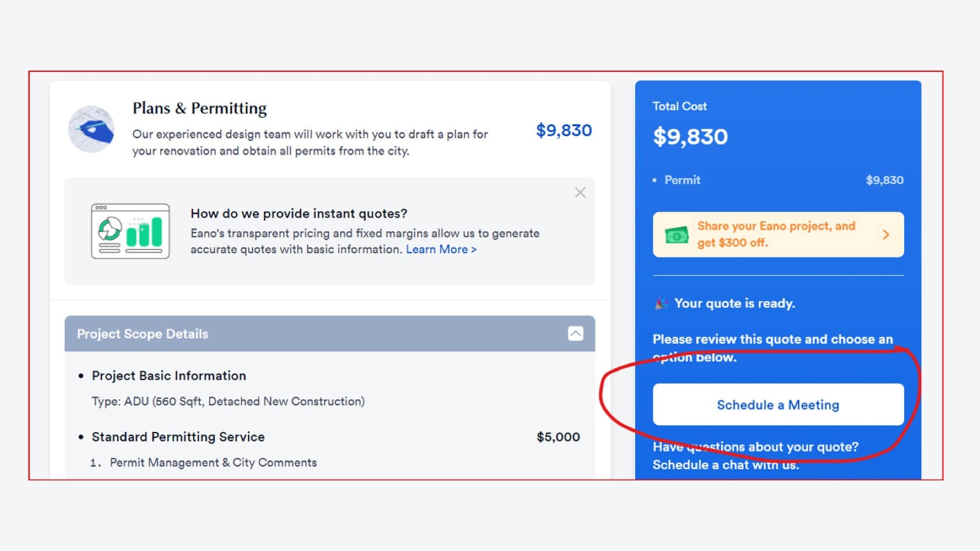Click the $9,830 price beside Plans & Permitting
Screen dimensions: 980x551
[x=563, y=130]
